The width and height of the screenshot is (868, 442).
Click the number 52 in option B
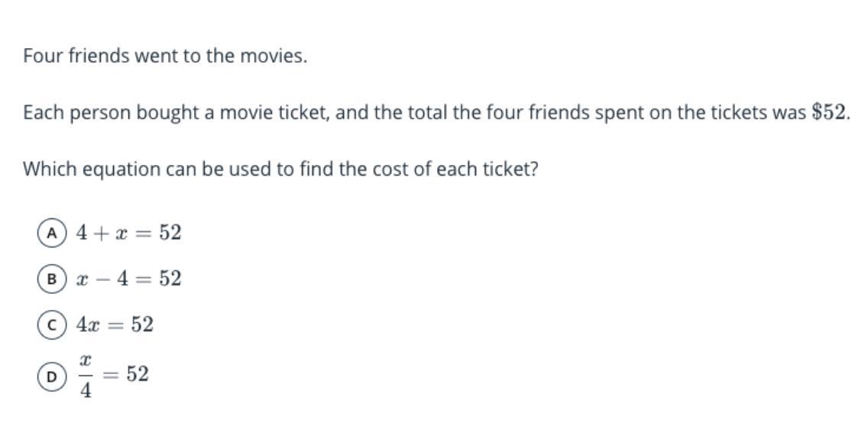(170, 279)
